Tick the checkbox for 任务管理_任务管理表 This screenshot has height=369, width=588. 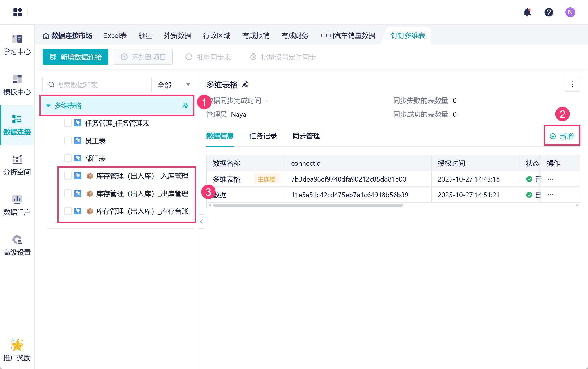pos(68,123)
